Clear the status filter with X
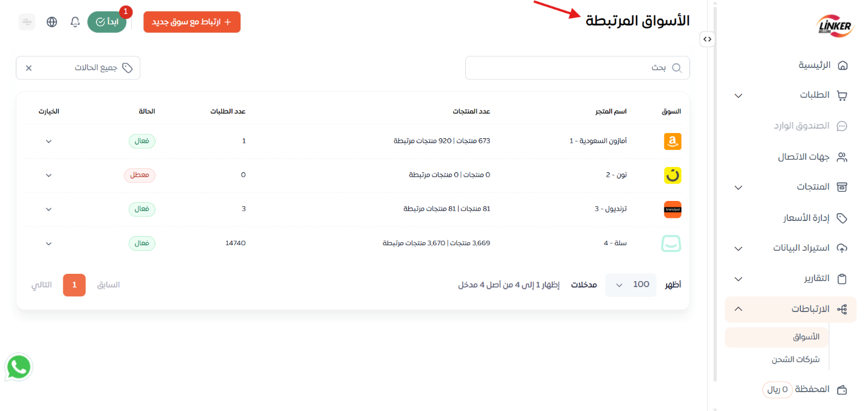This screenshot has height=411, width=868. tap(29, 68)
